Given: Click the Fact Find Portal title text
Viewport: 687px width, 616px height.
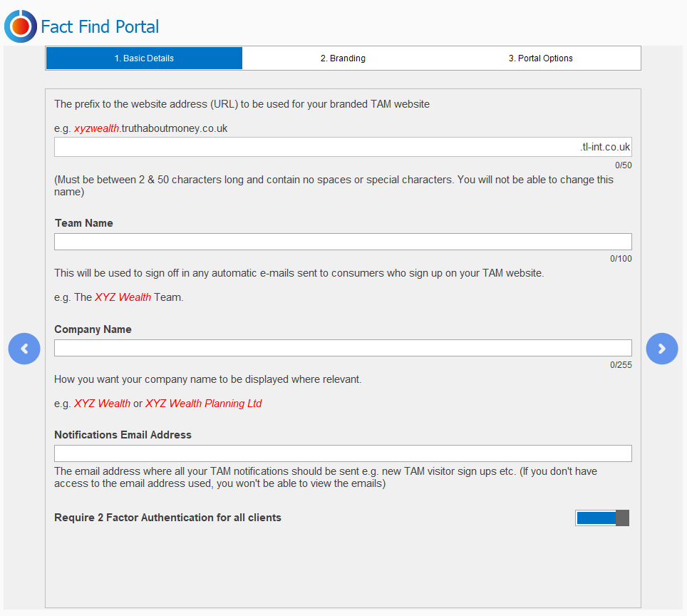Looking at the screenshot, I should tap(100, 27).
